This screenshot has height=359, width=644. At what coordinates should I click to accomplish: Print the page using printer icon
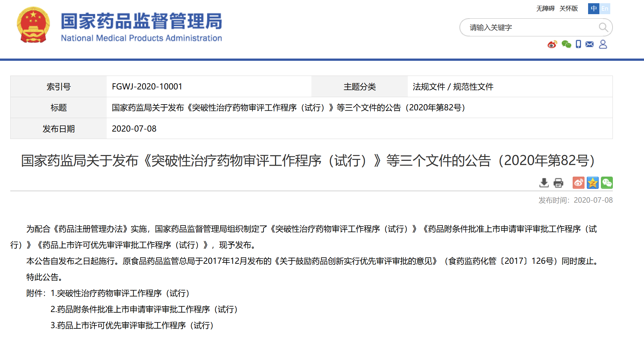[x=559, y=183]
